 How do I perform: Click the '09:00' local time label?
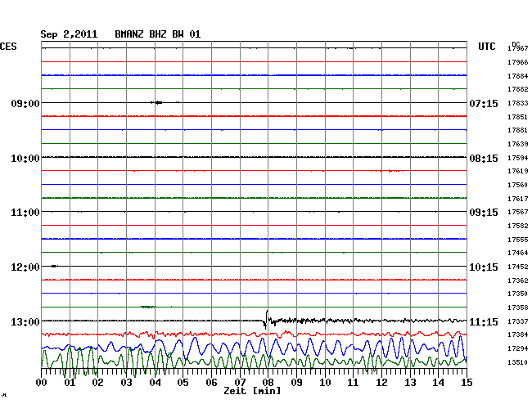25,103
